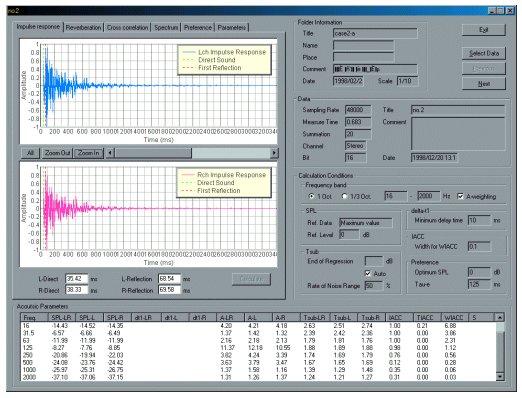Image resolution: width=522 pixels, height=398 pixels.
Task: Open the Cross correlation tab
Action: pyautogui.click(x=127, y=27)
